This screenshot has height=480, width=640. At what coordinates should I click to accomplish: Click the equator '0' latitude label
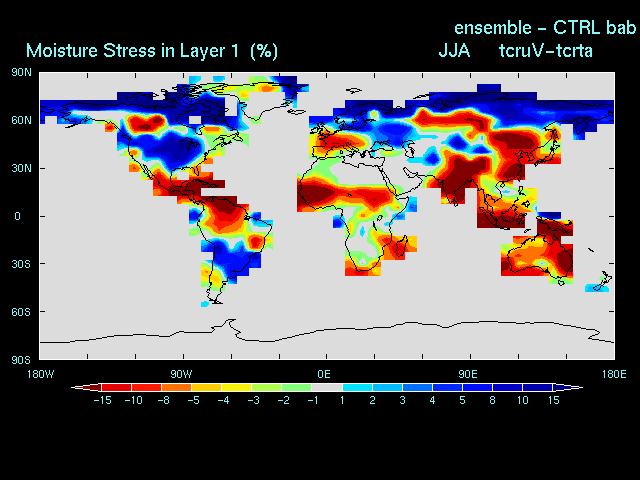[17, 216]
